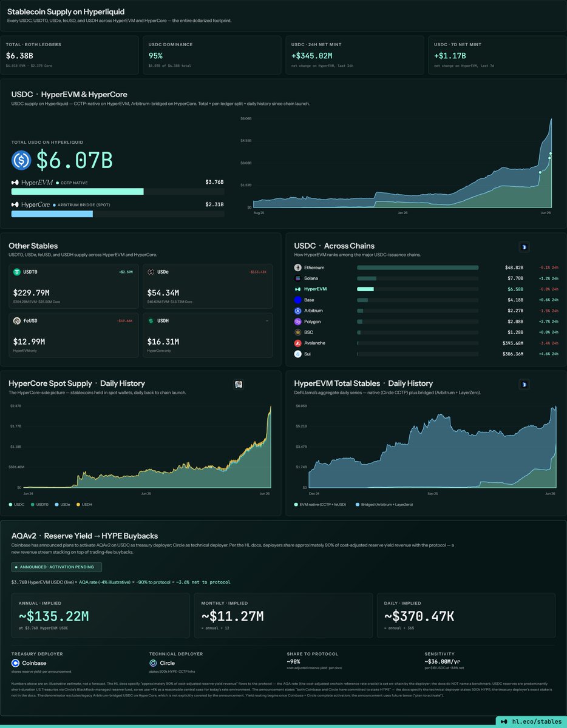Open the USDT0 stablecoin card
Viewport: 567px width, 728px height.
pos(73,286)
